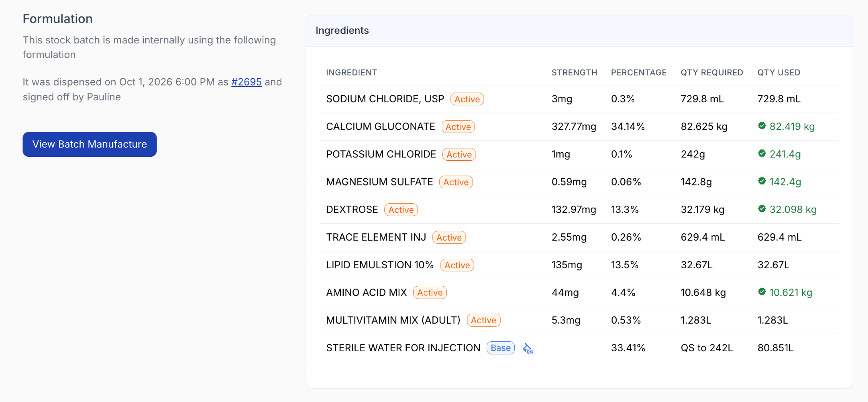Follow the #2695 dispense link
The image size is (868, 402).
(x=246, y=82)
